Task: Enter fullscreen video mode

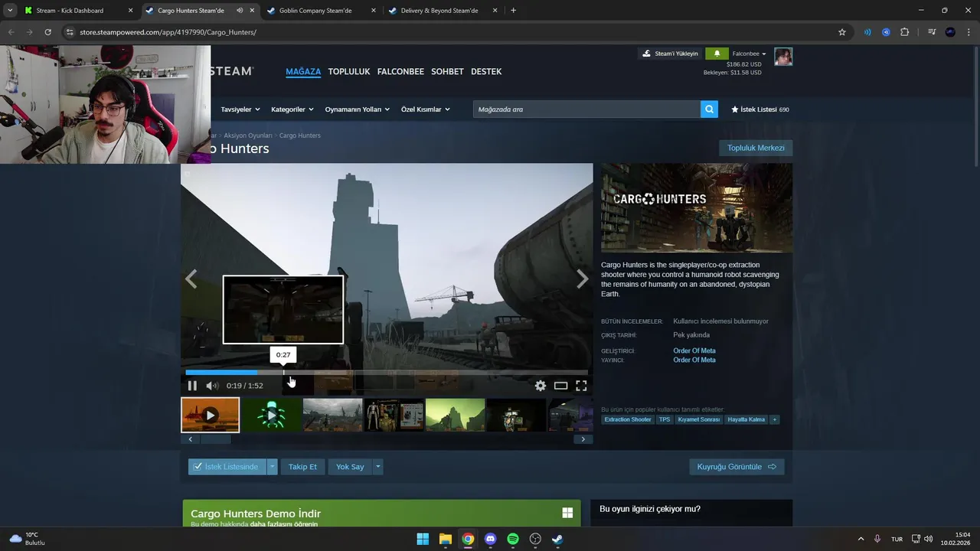Action: coord(581,386)
